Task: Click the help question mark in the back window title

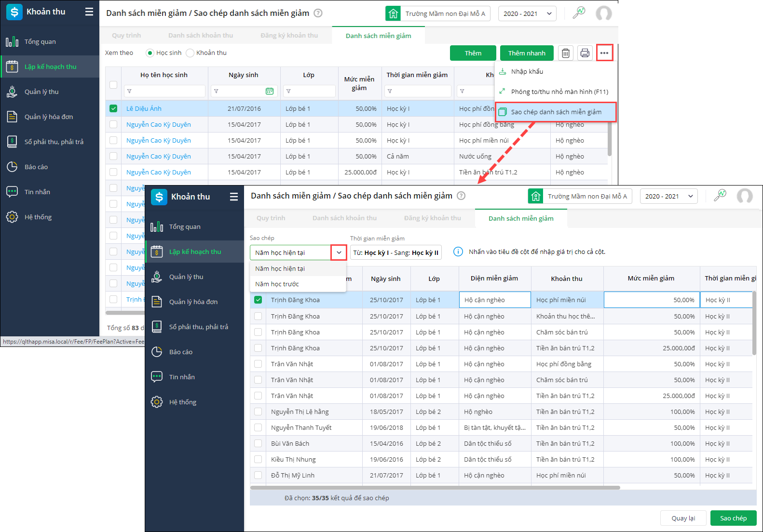Action: (x=318, y=13)
